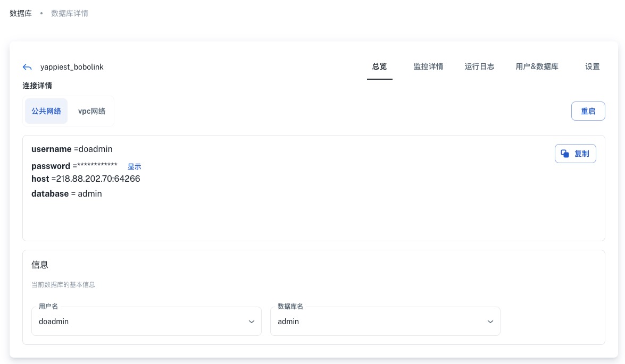
Task: Click the username =doadmin line
Action: tap(72, 149)
